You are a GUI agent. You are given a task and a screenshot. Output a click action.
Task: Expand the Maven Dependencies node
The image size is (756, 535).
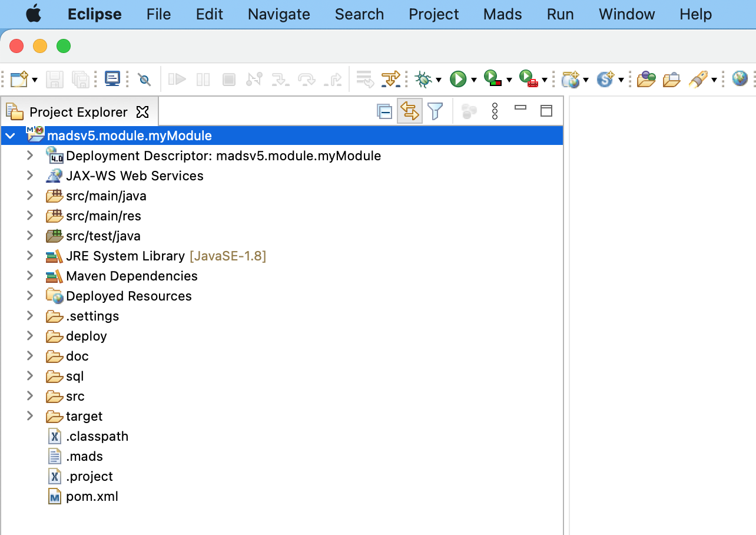point(30,276)
